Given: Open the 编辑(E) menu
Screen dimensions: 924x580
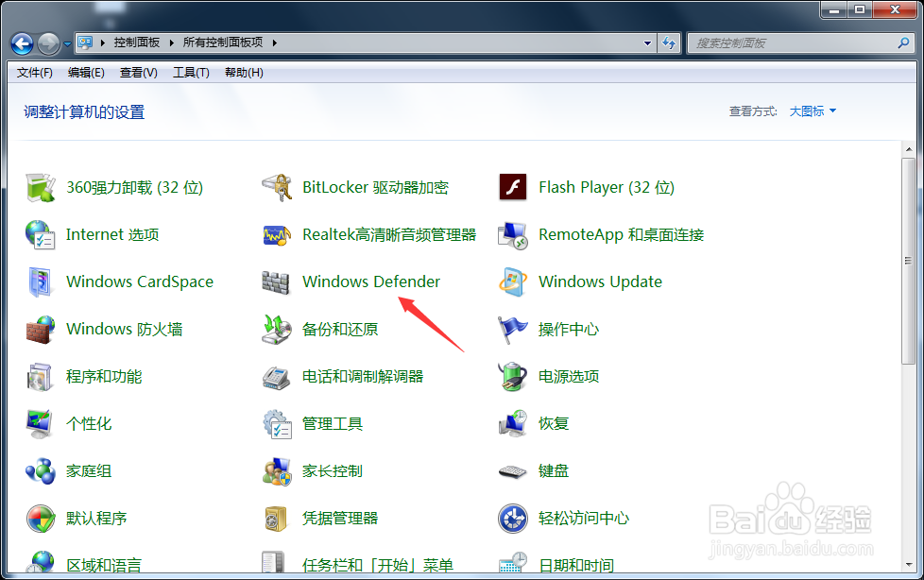Looking at the screenshot, I should 86,73.
